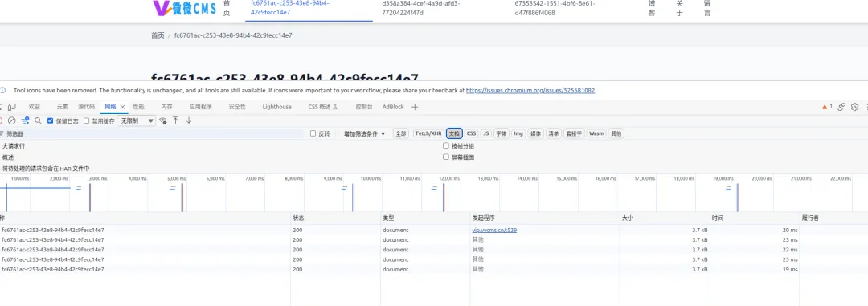This screenshot has width=868, height=306.
Task: Click the 5,000 ms timeline marker
Action: coord(177,179)
